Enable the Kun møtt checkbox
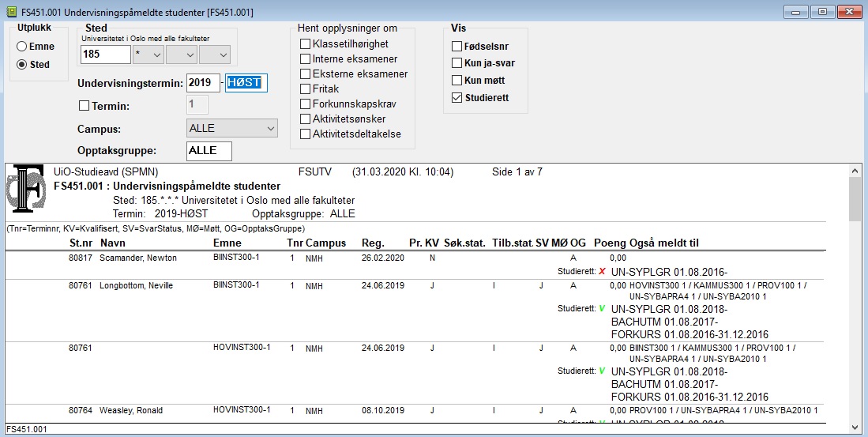 (457, 81)
